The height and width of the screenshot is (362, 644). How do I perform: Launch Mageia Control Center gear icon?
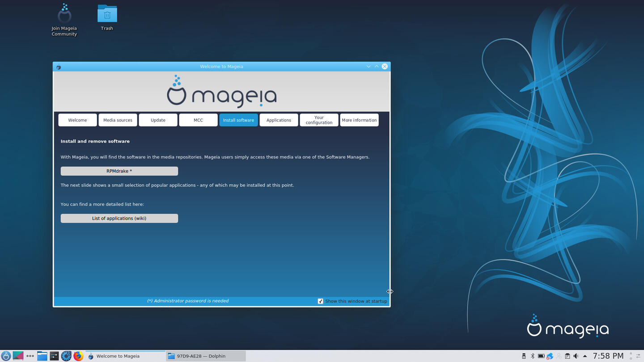66,356
